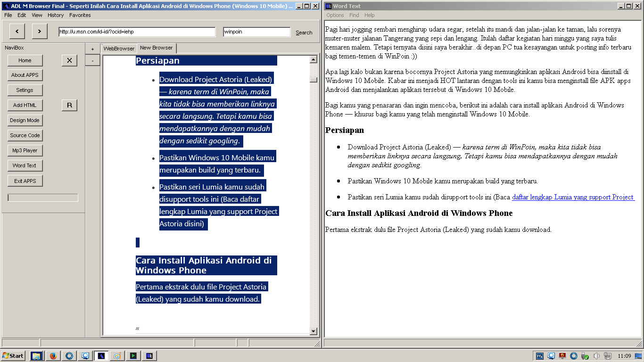This screenshot has height=362, width=644.
Task: Open the Start menu
Action: tap(13, 356)
